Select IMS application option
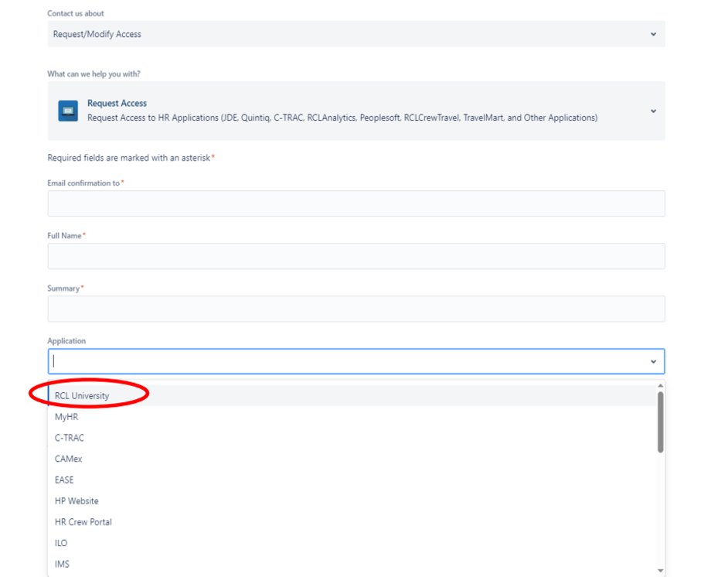 point(60,564)
